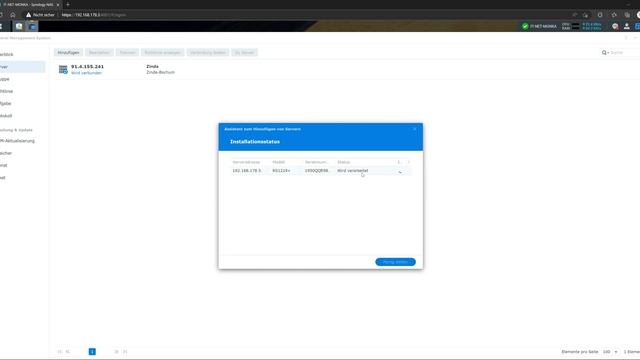
Task: Switch to the active CMS app in the DSM taskbar
Action: pyautogui.click(x=32, y=26)
